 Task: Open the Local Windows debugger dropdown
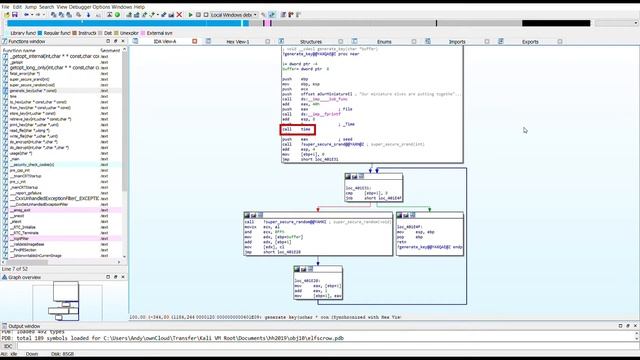click(x=234, y=15)
